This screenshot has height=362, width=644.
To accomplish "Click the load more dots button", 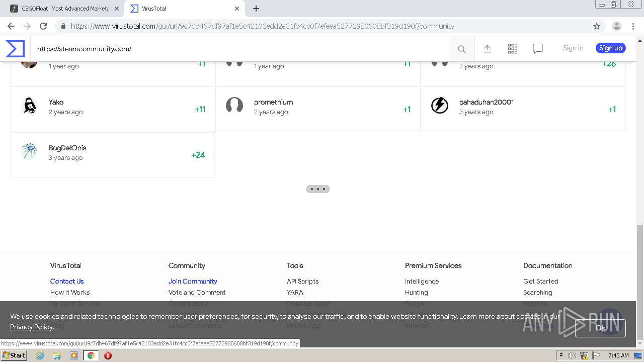I will [318, 189].
